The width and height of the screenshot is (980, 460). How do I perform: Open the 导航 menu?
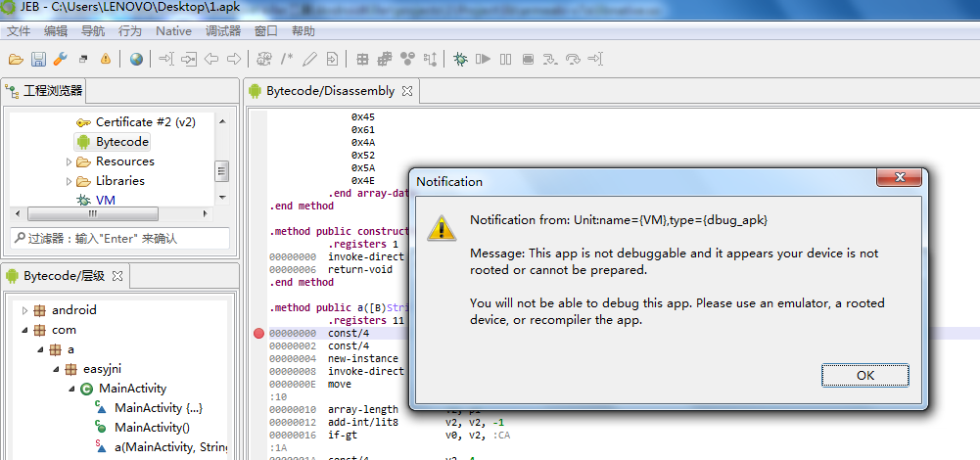pyautogui.click(x=93, y=30)
